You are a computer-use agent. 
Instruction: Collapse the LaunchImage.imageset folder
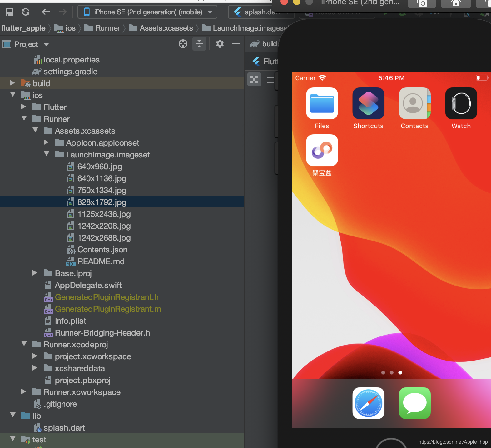[x=47, y=154]
